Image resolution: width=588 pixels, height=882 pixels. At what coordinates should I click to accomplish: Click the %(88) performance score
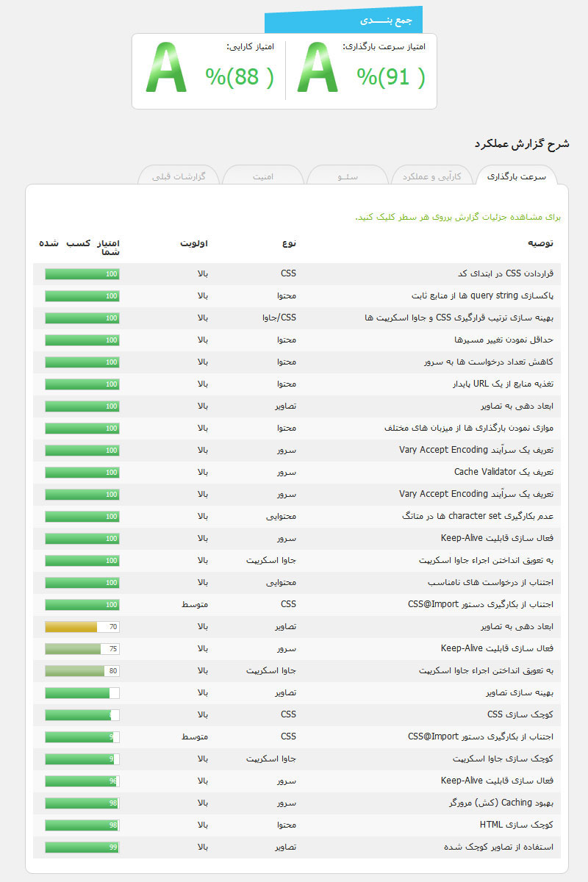click(240, 76)
